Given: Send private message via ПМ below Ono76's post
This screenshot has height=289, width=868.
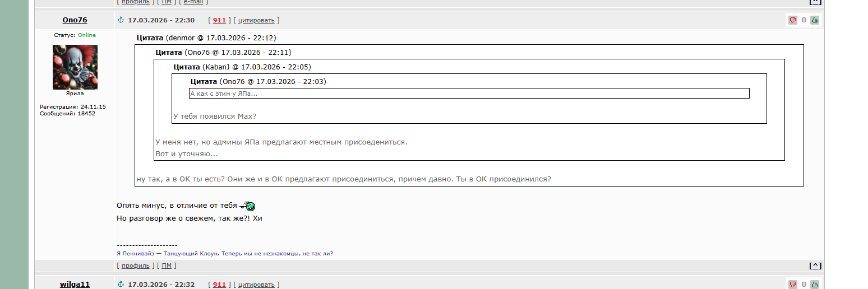Looking at the screenshot, I should point(167,265).
